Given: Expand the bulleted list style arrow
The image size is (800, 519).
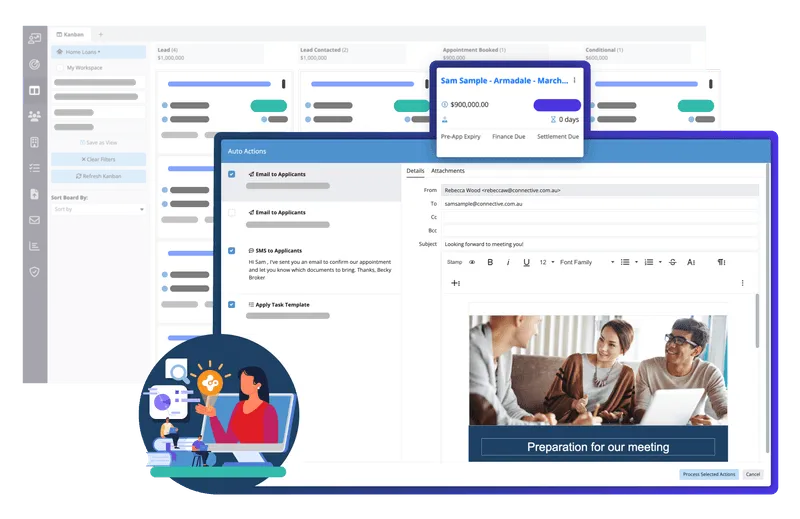Looking at the screenshot, I should 636,262.
